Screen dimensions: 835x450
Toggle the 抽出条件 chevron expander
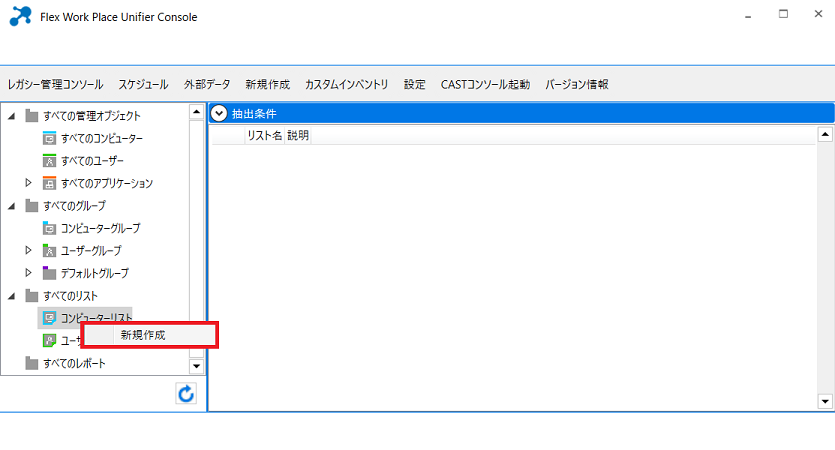coord(219,113)
